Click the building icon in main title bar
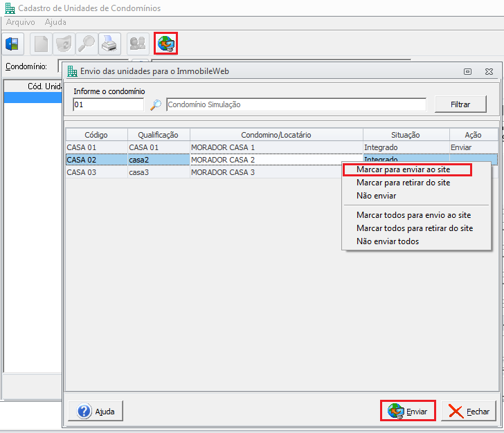Screen dimensions: 504x433 pos(10,8)
